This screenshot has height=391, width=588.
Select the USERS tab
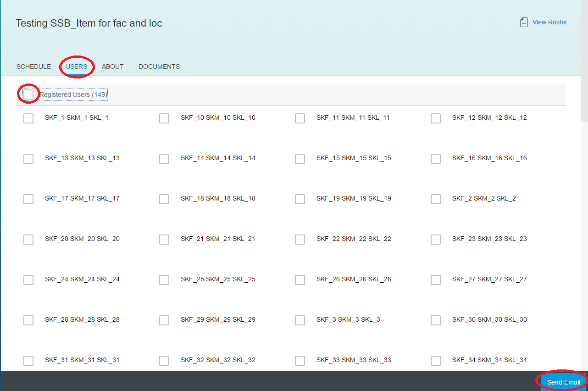pyautogui.click(x=76, y=67)
